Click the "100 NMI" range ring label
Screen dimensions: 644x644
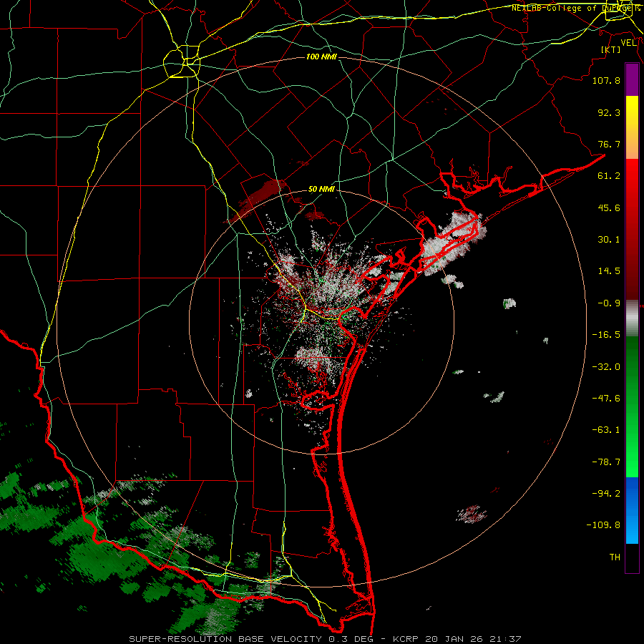[321, 57]
